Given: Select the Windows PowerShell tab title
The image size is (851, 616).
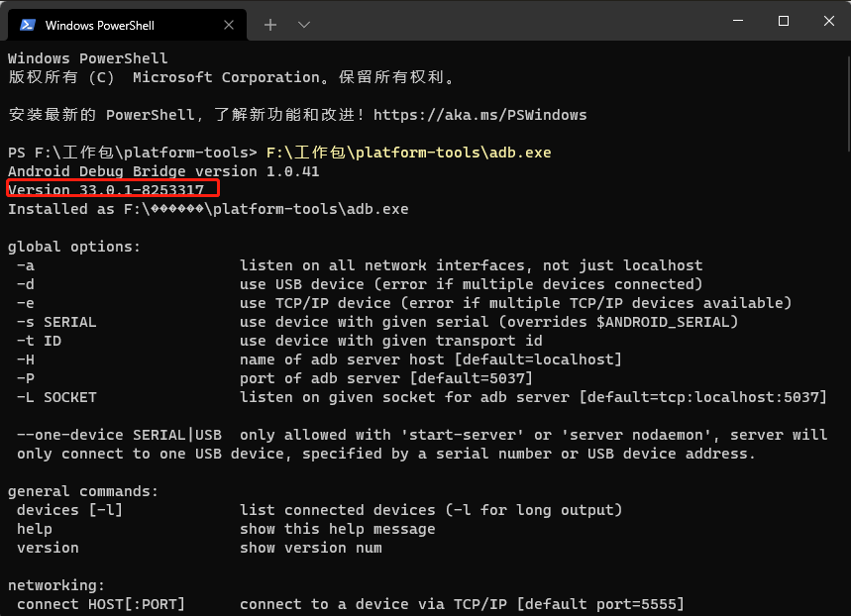Looking at the screenshot, I should point(99,24).
